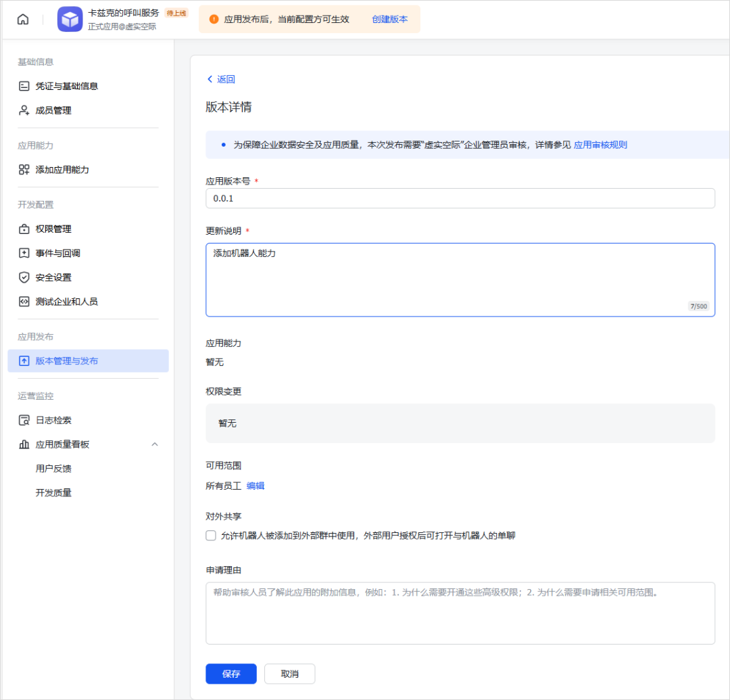Select the 安全设置 security settings icon
730x700 pixels.
pyautogui.click(x=23, y=277)
